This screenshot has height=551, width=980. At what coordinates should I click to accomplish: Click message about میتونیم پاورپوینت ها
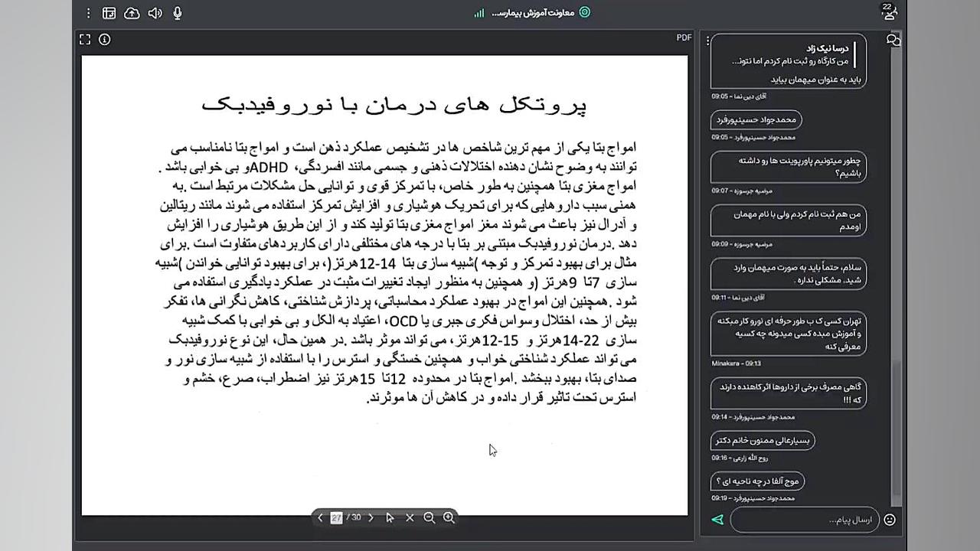(788, 167)
